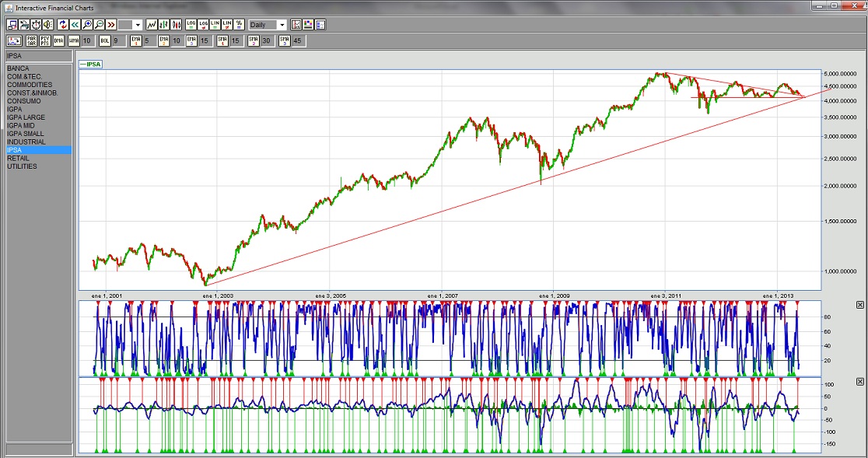Select the percent scale button
Viewport: 868px width, 458px height.
(x=239, y=25)
